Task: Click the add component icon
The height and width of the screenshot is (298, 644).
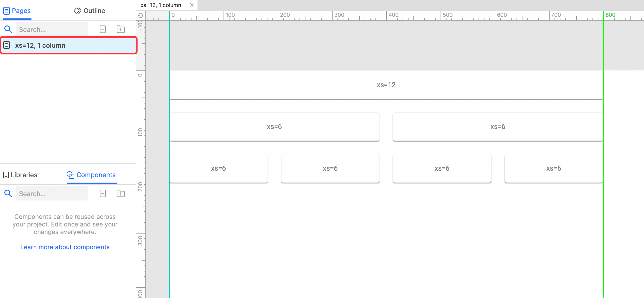Action: coord(103,193)
